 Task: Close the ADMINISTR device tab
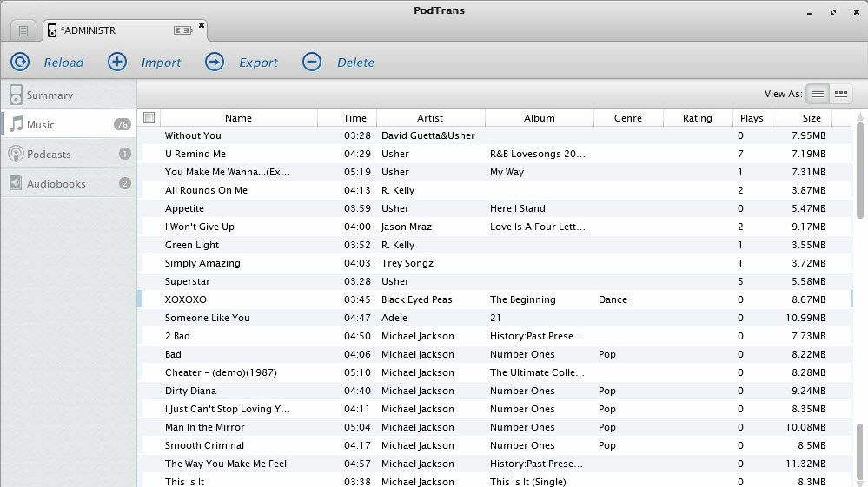(202, 25)
